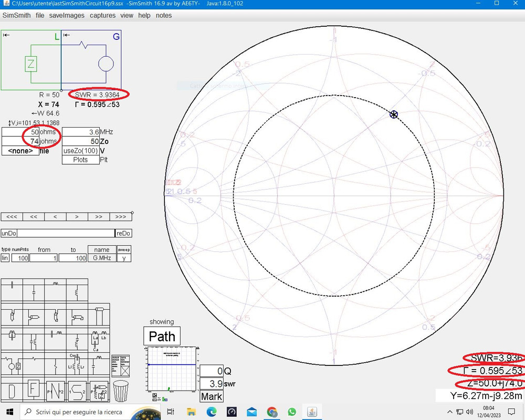This screenshot has height=420, width=525.
Task: Click the >> step button
Action: [x=99, y=217]
